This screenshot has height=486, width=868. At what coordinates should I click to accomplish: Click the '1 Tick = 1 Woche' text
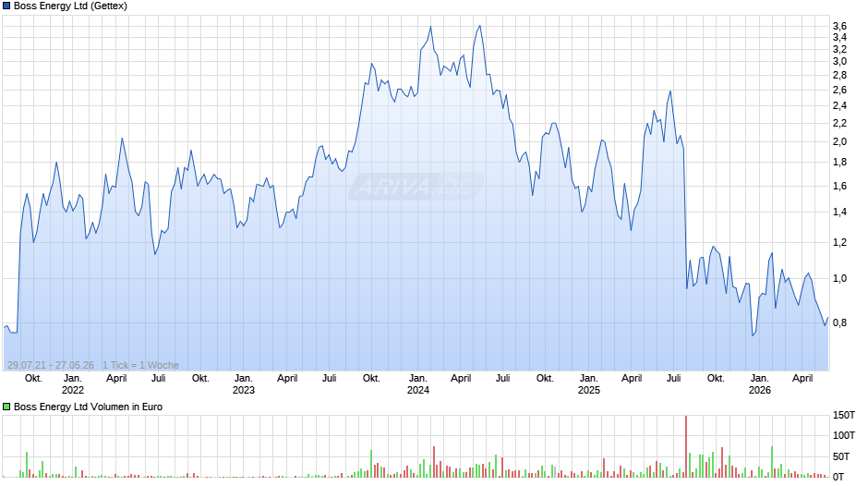click(140, 365)
